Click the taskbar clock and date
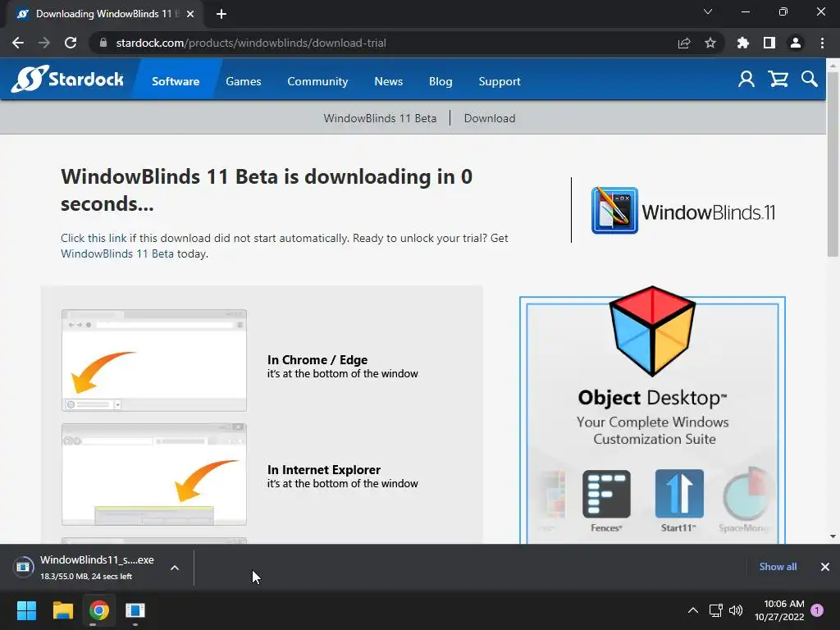This screenshot has width=840, height=630. [x=779, y=610]
